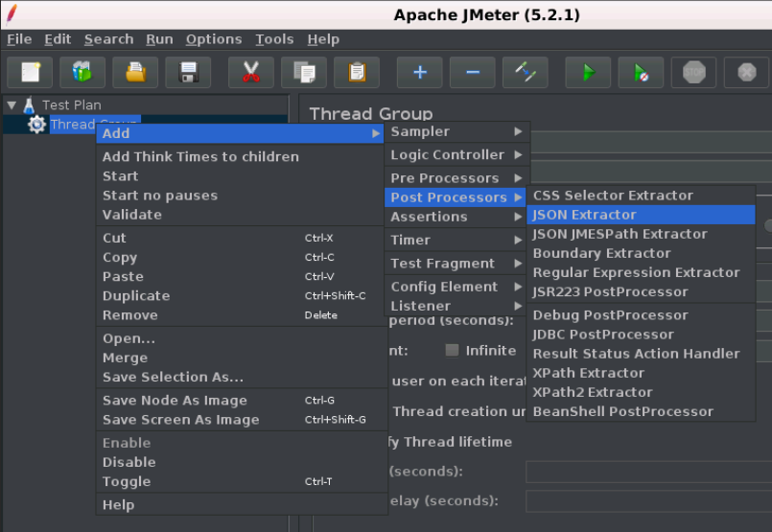Click the Paste clipboard icon
This screenshot has height=532, width=772.
(357, 72)
